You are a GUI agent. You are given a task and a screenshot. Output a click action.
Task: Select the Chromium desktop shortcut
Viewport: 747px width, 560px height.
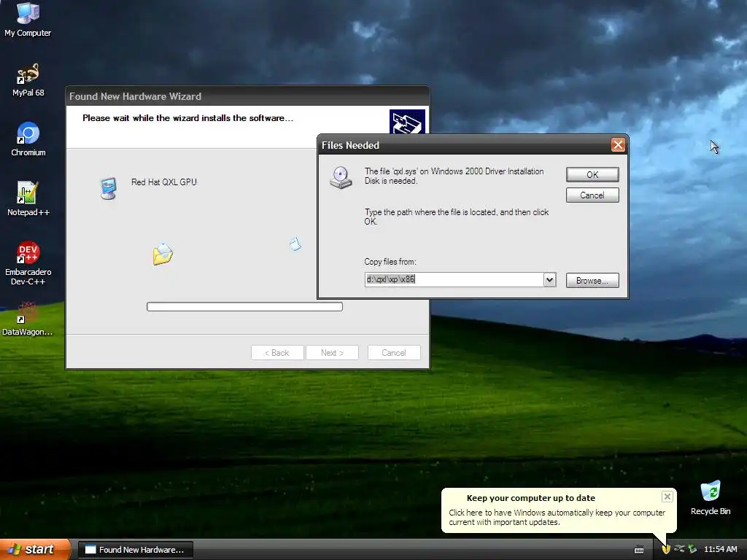[x=28, y=139]
